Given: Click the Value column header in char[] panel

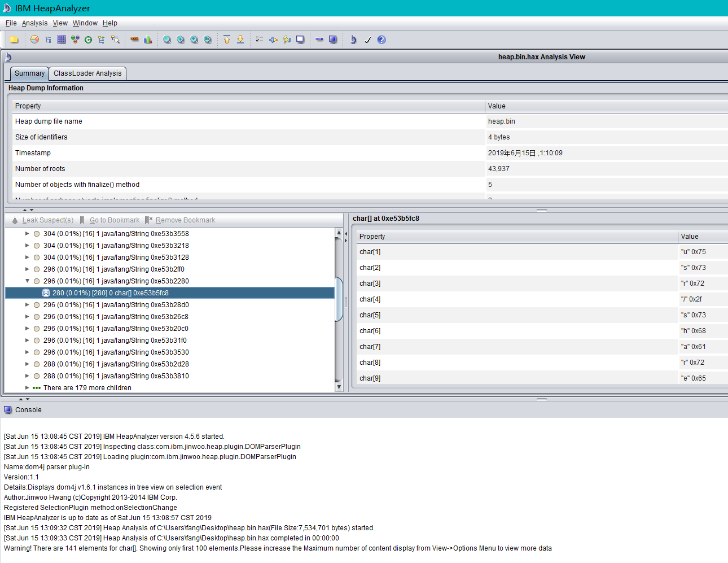Looking at the screenshot, I should 703,237.
